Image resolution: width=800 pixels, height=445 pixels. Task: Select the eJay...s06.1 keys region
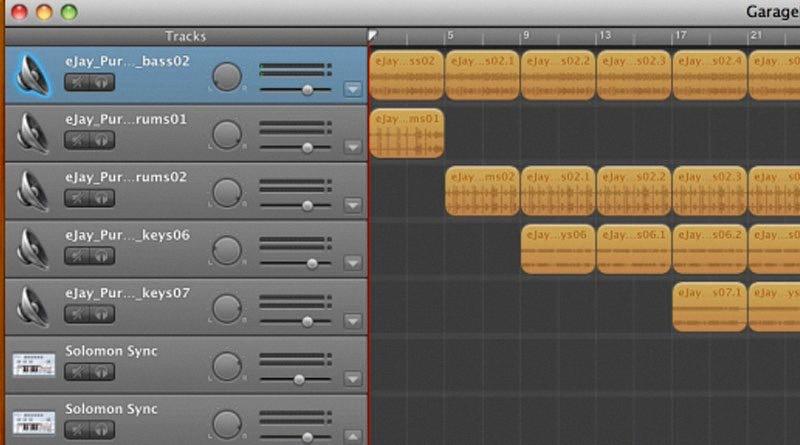[x=634, y=249]
